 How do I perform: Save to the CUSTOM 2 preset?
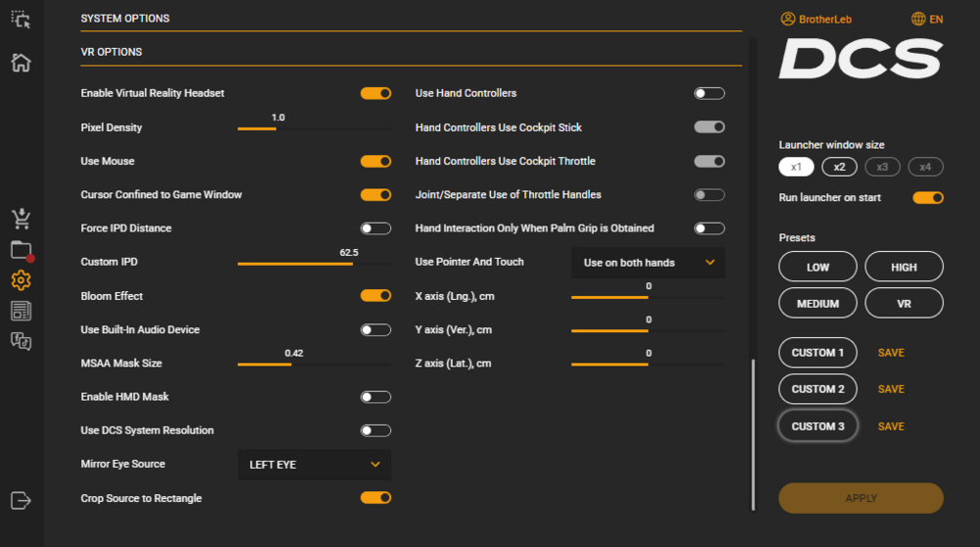[891, 389]
